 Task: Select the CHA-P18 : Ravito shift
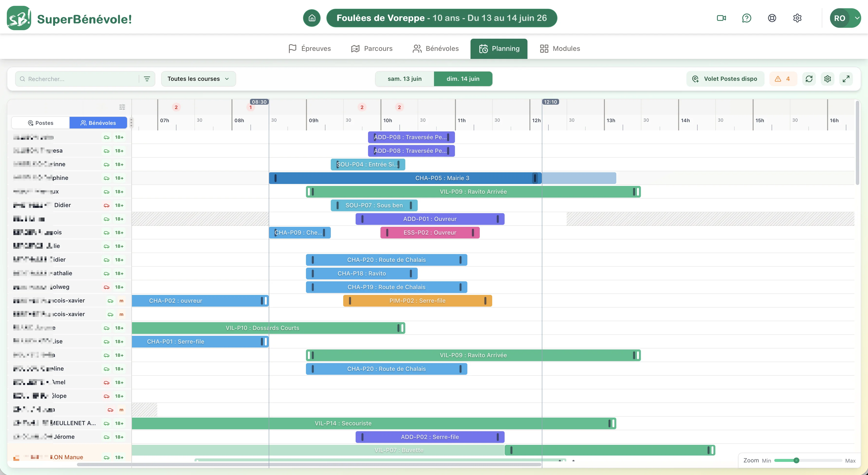point(361,274)
